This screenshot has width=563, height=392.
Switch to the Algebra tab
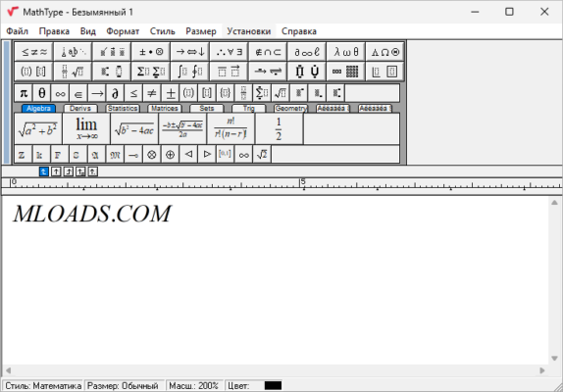(38, 109)
